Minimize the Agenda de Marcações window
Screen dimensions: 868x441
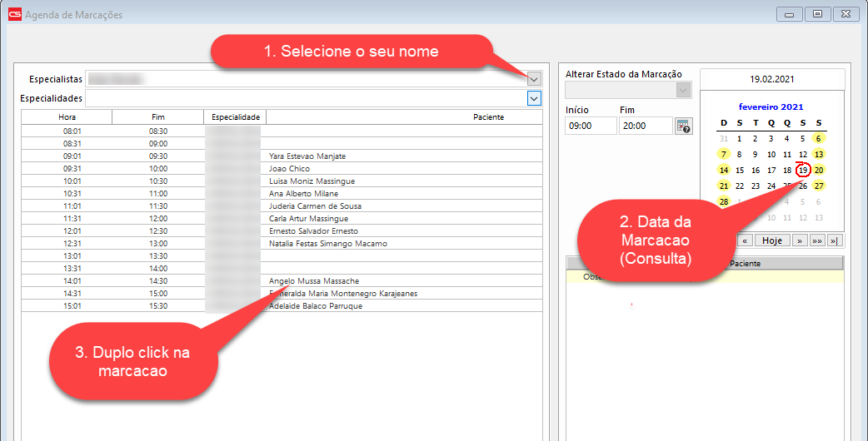(x=790, y=14)
